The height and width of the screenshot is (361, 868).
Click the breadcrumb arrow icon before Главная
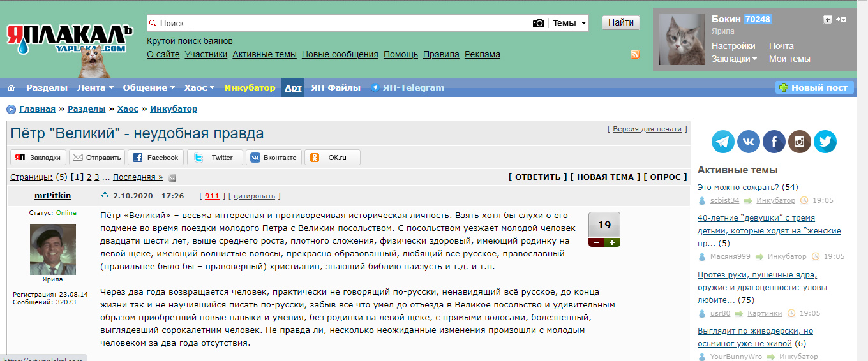(x=11, y=109)
